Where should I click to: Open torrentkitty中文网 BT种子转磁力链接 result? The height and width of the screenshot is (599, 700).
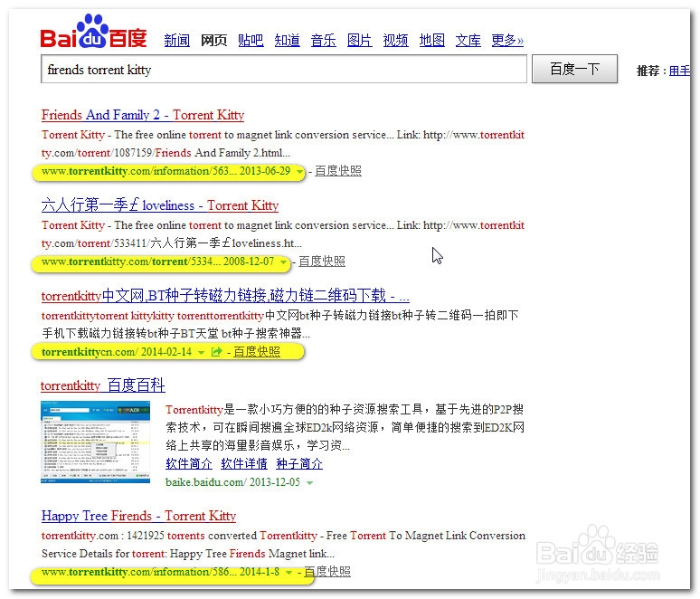[x=225, y=296]
